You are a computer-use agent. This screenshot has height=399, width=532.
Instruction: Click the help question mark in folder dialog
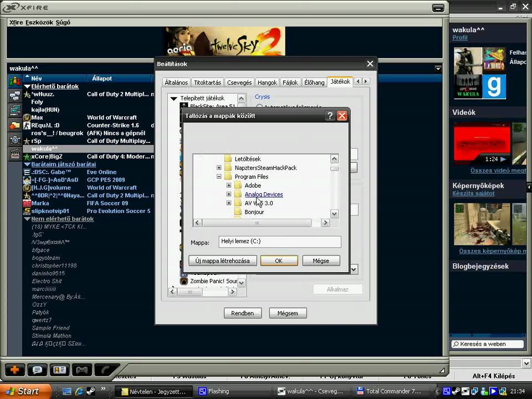coord(330,116)
